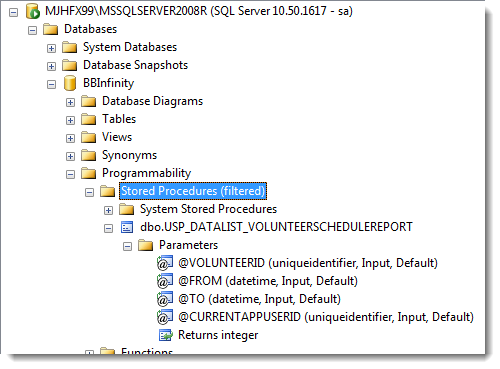Select @VOLUNTEERID (uniqueidentifier, Input, Default) text
Image resolution: width=500 pixels, height=369 pixels.
pyautogui.click(x=308, y=263)
